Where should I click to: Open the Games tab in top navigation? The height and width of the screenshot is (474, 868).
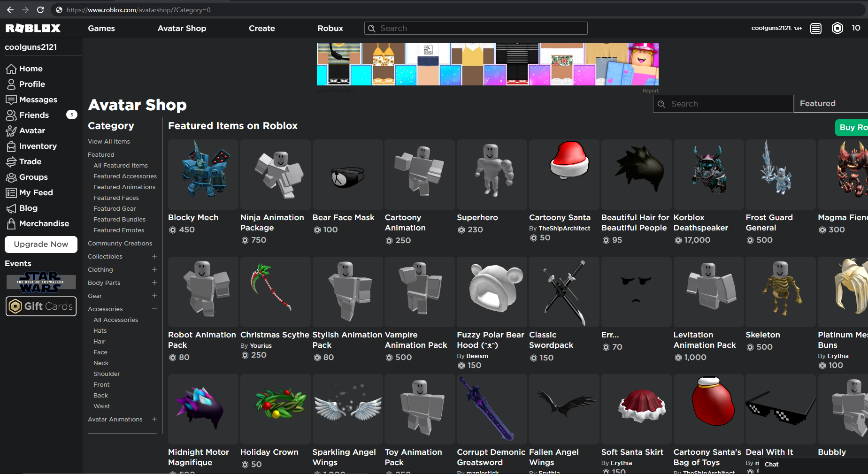(101, 28)
